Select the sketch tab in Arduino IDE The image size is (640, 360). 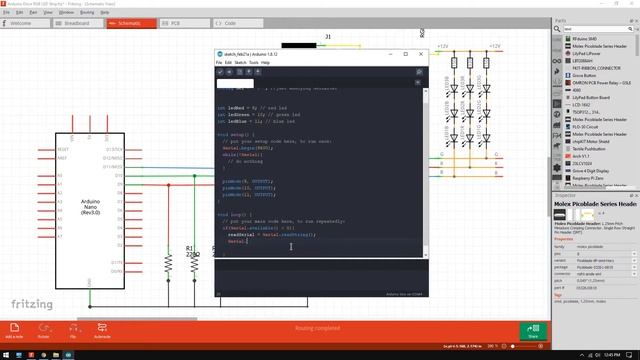[x=235, y=83]
